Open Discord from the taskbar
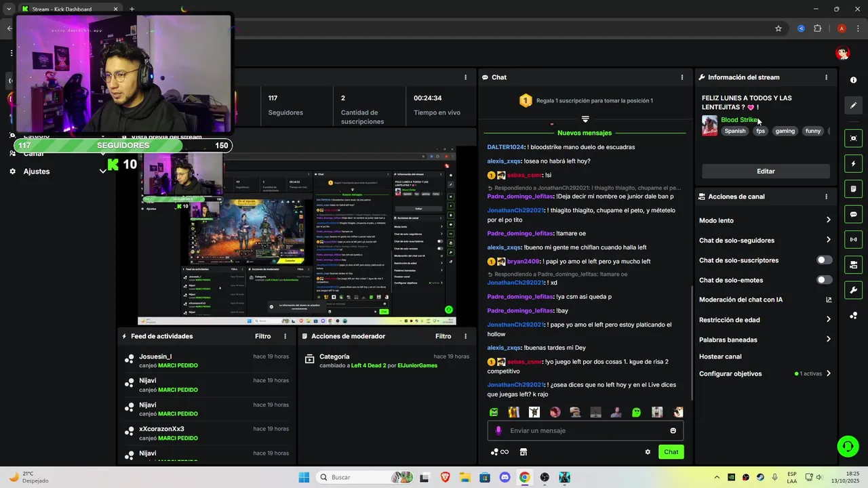The image size is (868, 488). pyautogui.click(x=505, y=477)
